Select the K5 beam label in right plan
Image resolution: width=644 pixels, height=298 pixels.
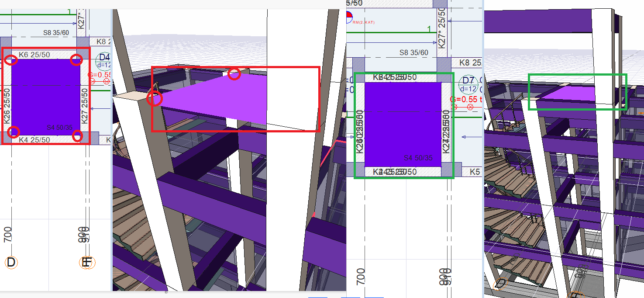475,172
